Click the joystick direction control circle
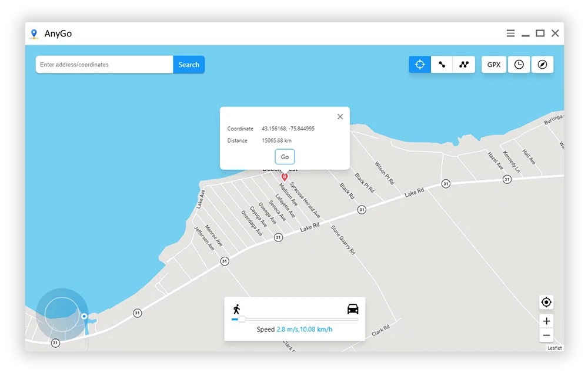This screenshot has height=376, width=588. pyautogui.click(x=62, y=314)
